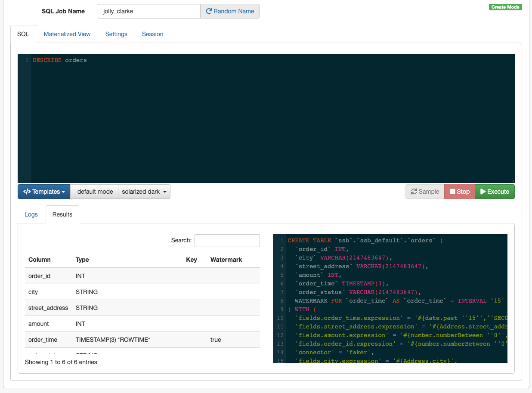Select the SQL tab
Viewport: 532px width, 393px height.
click(x=23, y=34)
